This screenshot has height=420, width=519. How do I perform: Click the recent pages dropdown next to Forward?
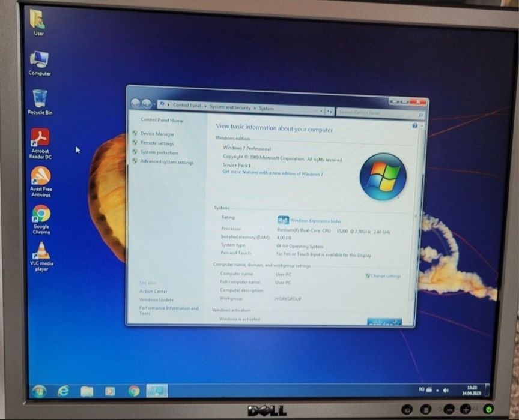click(x=154, y=104)
